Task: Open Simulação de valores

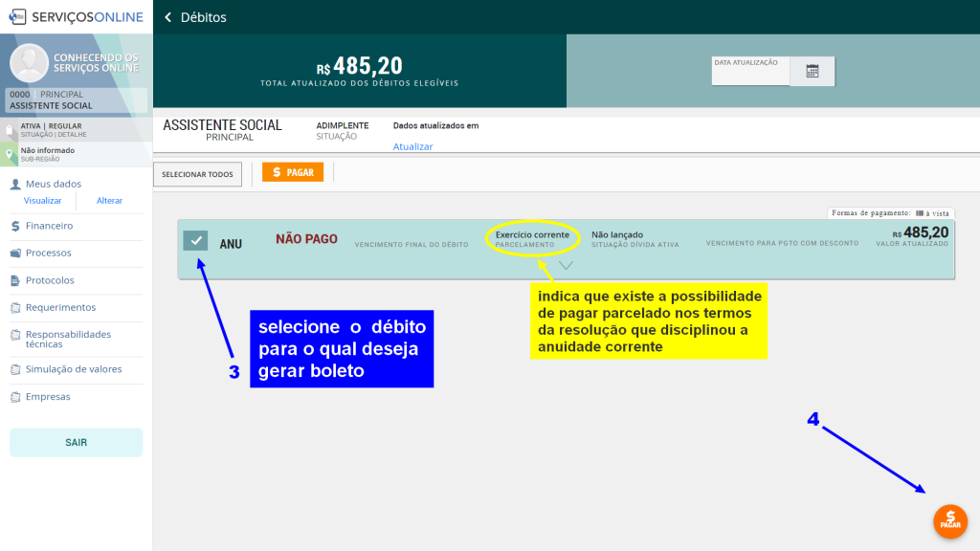Action: point(73,369)
